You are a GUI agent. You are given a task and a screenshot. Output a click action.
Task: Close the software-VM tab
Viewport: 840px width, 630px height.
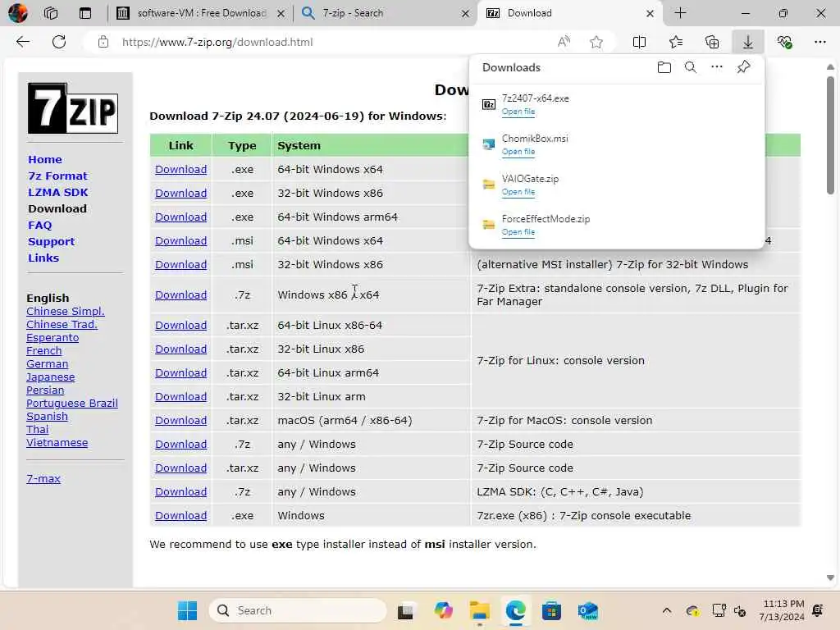281,13
